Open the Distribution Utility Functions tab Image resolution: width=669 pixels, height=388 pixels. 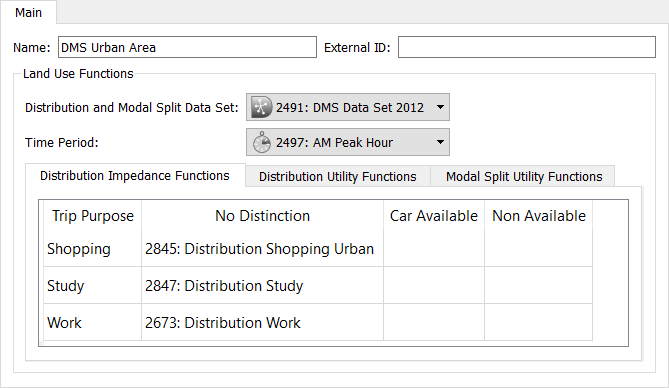[337, 176]
